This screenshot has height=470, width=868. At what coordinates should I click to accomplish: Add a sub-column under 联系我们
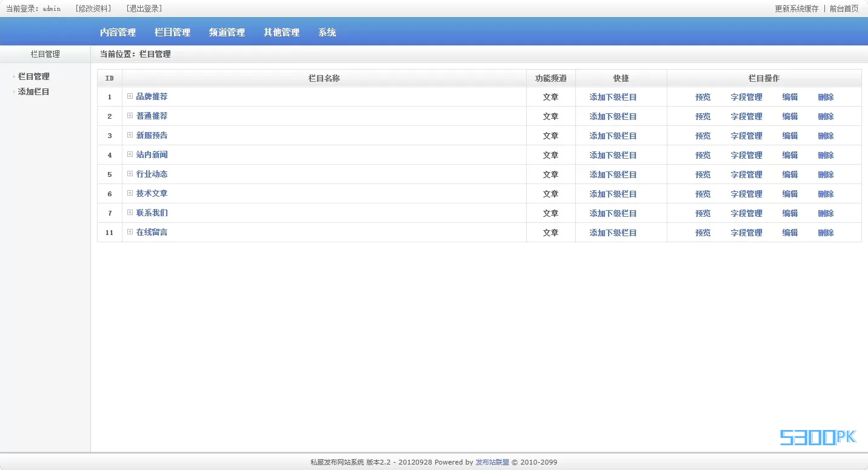coord(613,213)
